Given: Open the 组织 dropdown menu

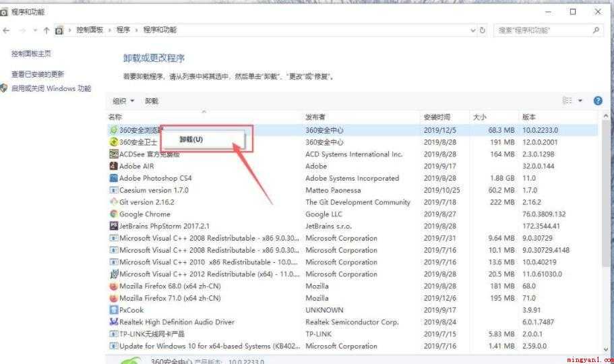Looking at the screenshot, I should (123, 101).
